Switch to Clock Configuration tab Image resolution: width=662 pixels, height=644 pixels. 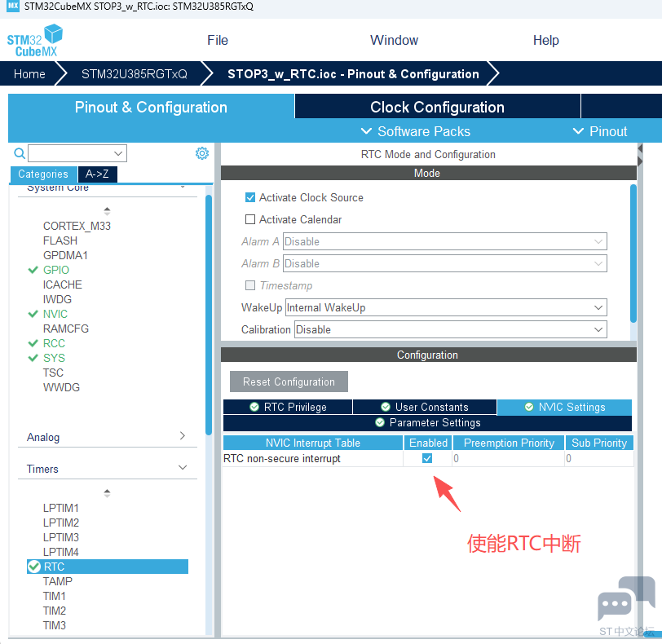pos(437,107)
